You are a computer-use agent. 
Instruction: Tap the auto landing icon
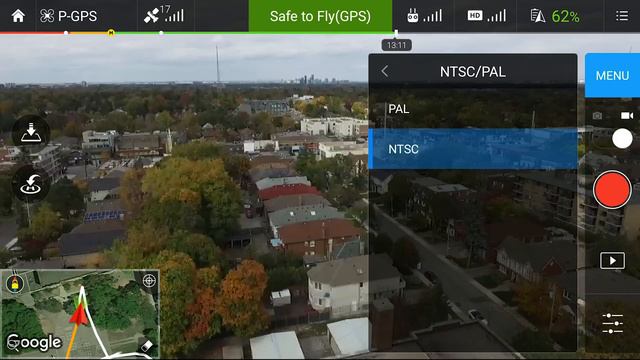(x=31, y=133)
